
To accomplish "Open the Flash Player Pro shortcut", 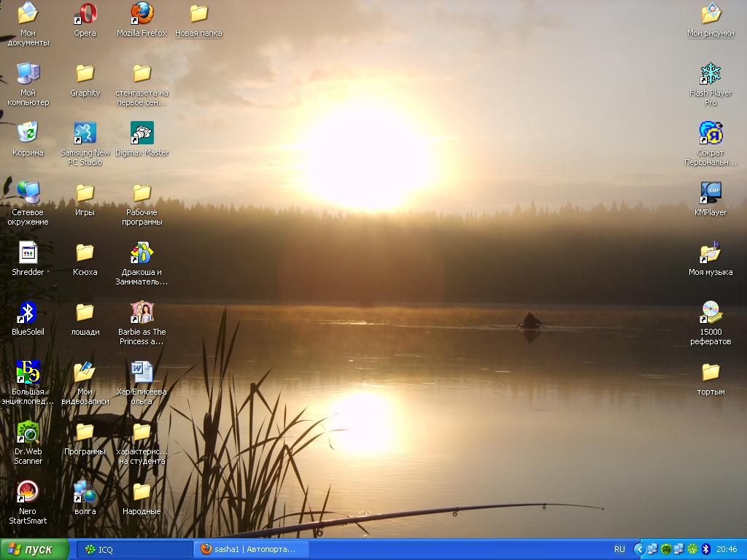I will [x=711, y=74].
